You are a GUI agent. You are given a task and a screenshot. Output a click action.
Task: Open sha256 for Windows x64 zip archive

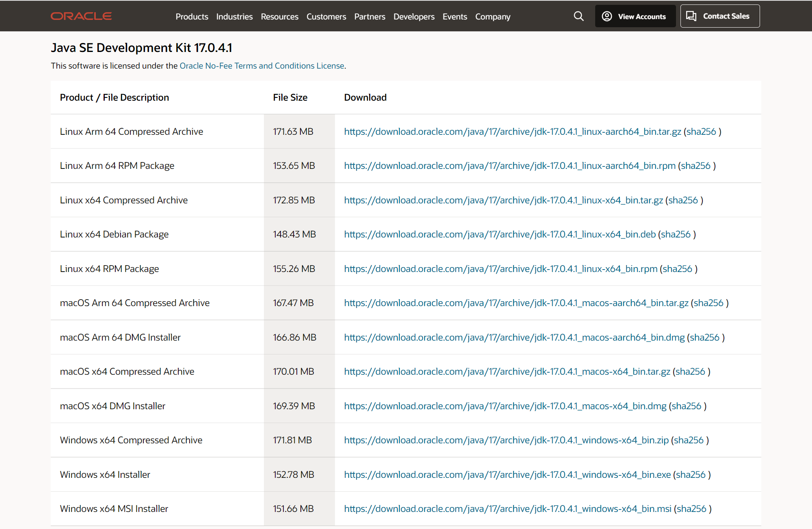click(689, 440)
